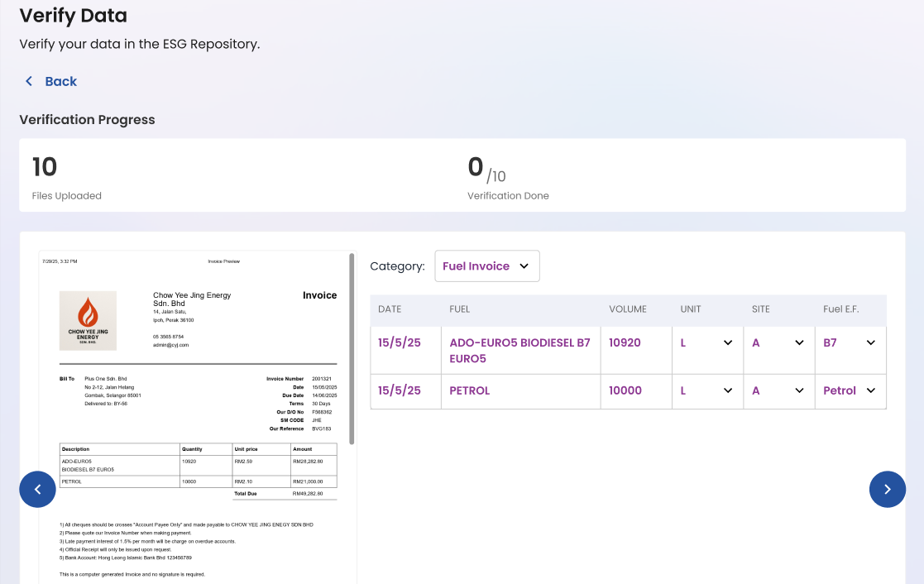Click the Back link

61,81
